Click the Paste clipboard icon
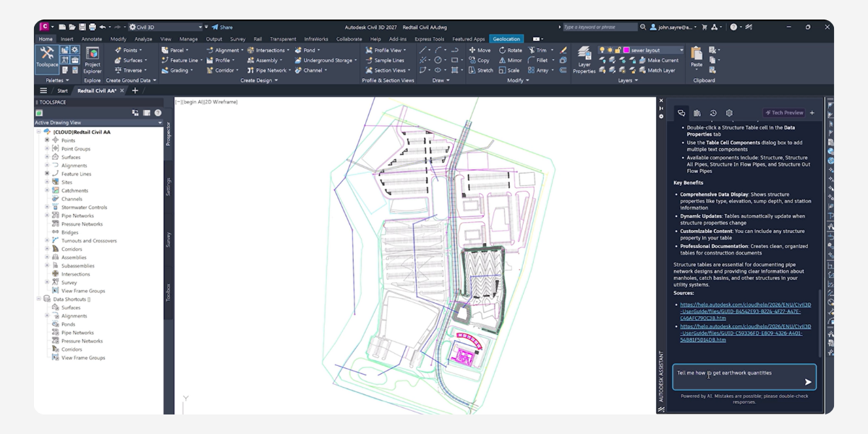Viewport: 868px width, 434px height. (x=697, y=56)
